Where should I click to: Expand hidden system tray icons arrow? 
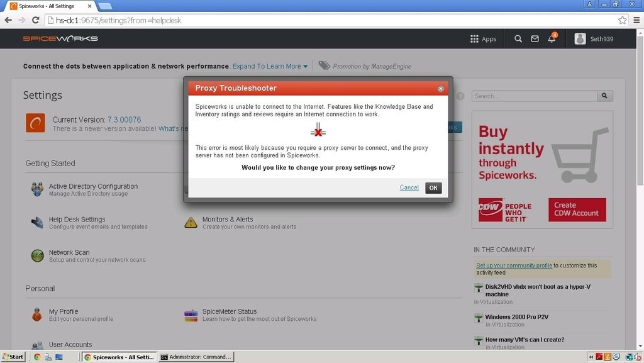(591, 357)
